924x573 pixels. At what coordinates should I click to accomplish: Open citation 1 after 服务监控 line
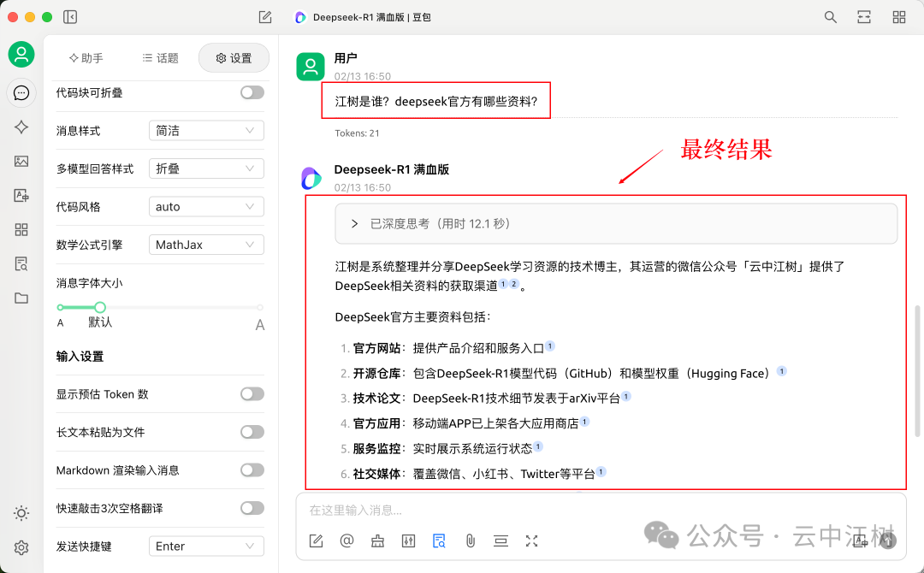click(x=538, y=447)
